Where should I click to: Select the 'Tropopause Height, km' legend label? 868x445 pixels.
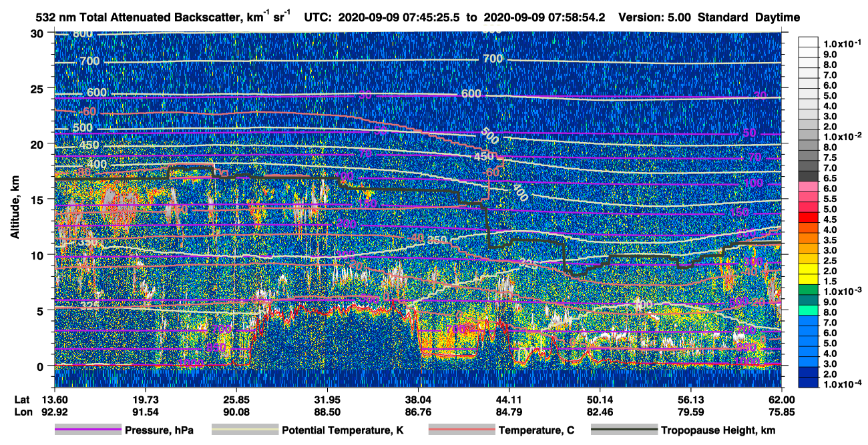(718, 430)
